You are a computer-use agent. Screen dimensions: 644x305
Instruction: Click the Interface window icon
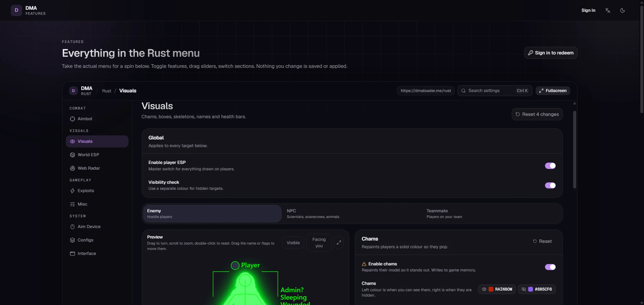72,254
